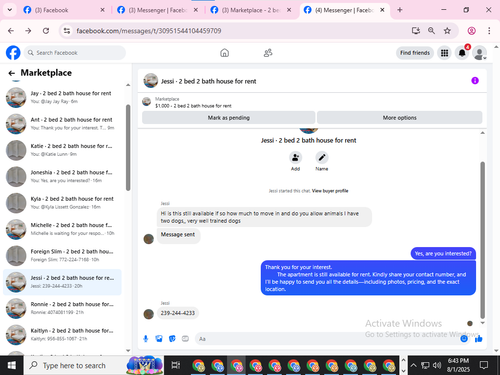The height and width of the screenshot is (375, 500).
Task: Click the Facebook logo icon
Action: 13,53
